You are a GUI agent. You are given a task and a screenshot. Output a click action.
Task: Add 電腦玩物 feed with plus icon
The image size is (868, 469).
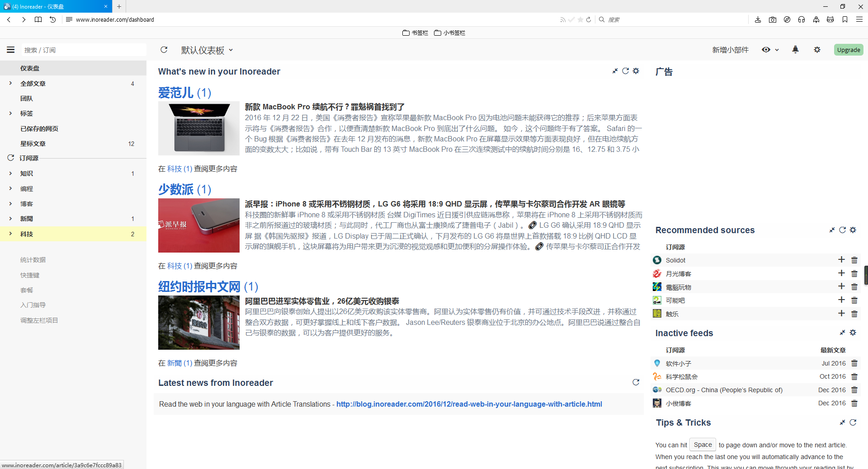click(x=841, y=286)
